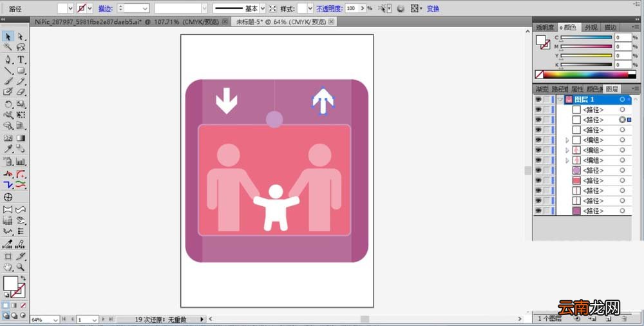Select the Pencil tool
The width and height of the screenshot is (644, 326).
click(21, 81)
